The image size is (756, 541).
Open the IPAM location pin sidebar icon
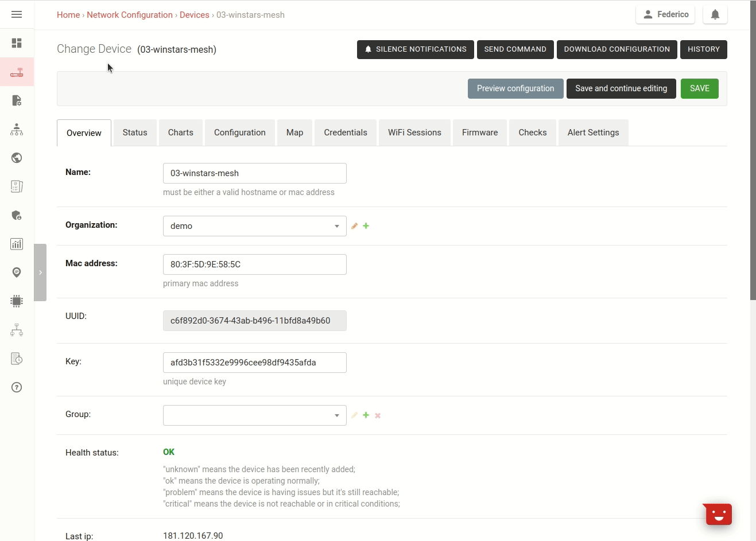click(17, 273)
